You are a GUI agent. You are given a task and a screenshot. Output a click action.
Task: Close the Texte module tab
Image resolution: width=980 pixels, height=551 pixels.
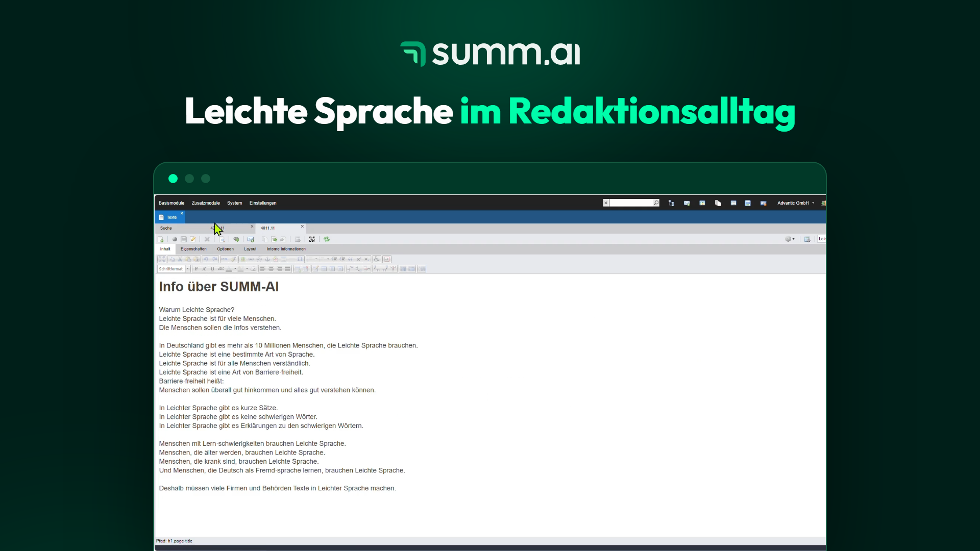[182, 214]
